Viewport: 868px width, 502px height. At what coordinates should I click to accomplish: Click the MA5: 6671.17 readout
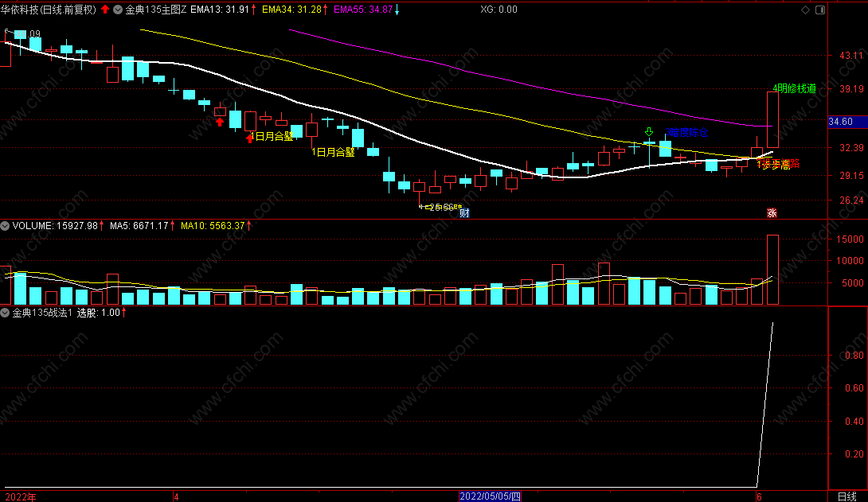click(x=139, y=226)
